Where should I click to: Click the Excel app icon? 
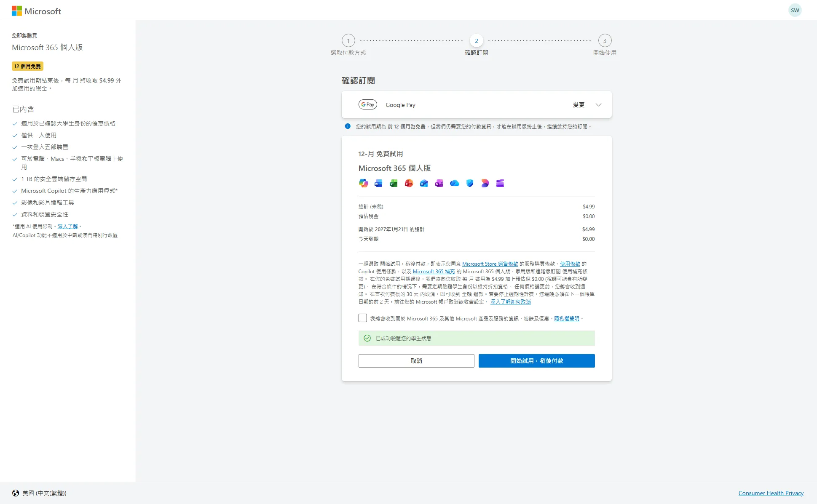coord(394,183)
